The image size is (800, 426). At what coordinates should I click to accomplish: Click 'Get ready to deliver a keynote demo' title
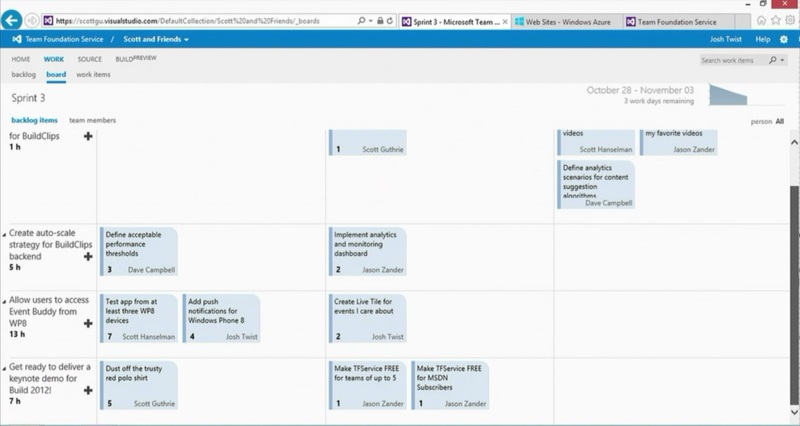(49, 378)
